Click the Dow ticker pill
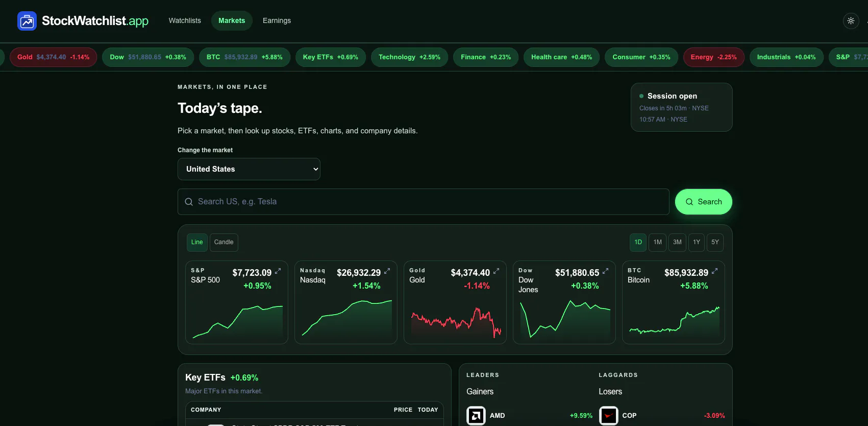This screenshot has height=426, width=868. coord(148,57)
